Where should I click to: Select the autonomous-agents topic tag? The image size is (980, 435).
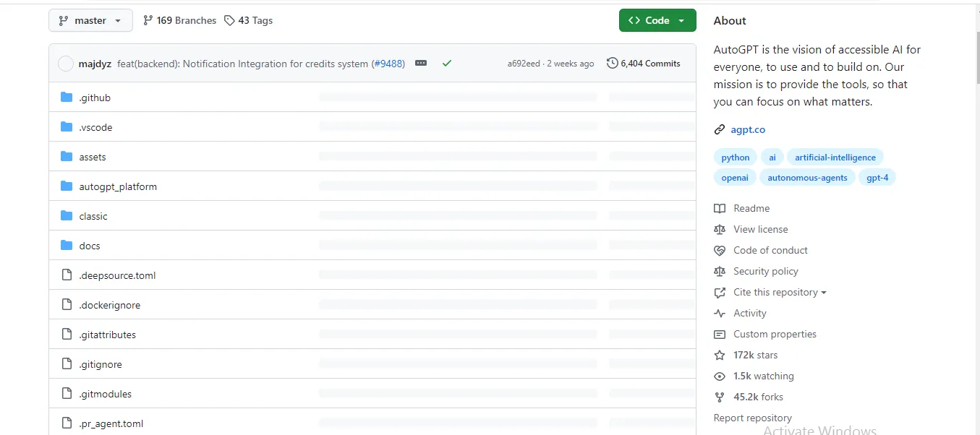807,178
